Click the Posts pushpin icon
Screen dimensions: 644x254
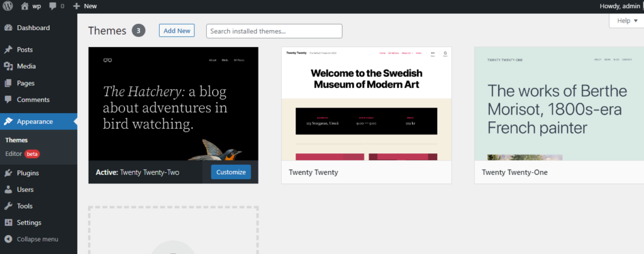pos(8,50)
